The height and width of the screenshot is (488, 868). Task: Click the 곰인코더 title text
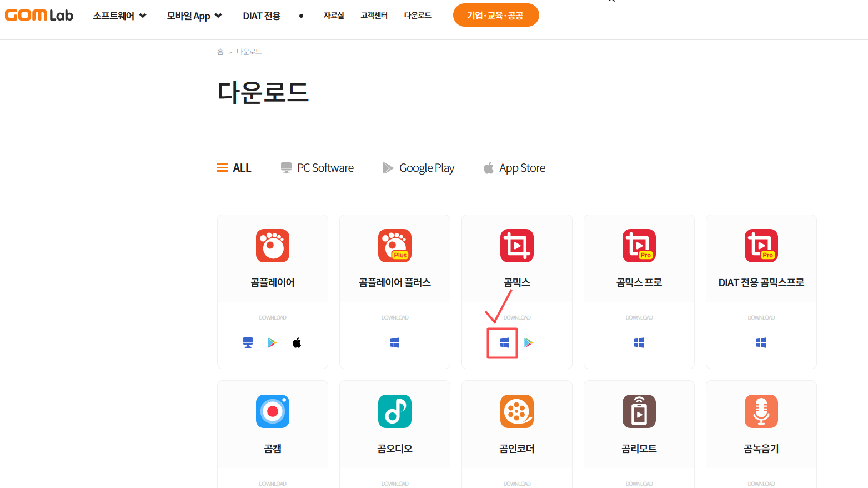tap(517, 449)
